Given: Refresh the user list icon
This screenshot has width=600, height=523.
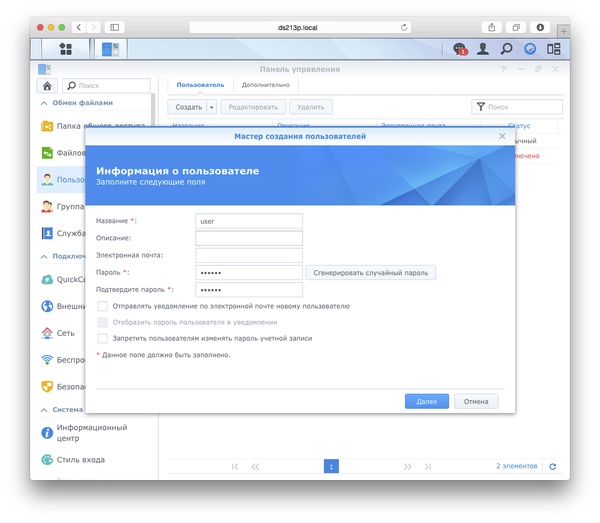Looking at the screenshot, I should coord(553,466).
